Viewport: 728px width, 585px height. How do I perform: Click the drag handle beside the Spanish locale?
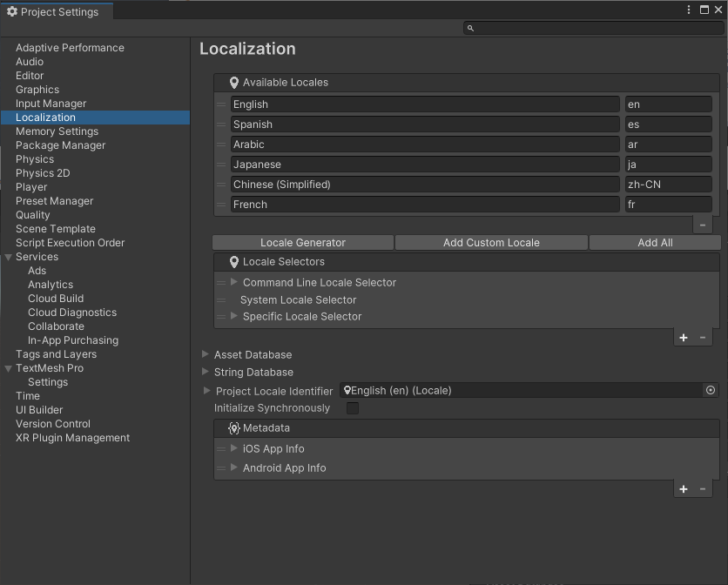[x=221, y=124]
